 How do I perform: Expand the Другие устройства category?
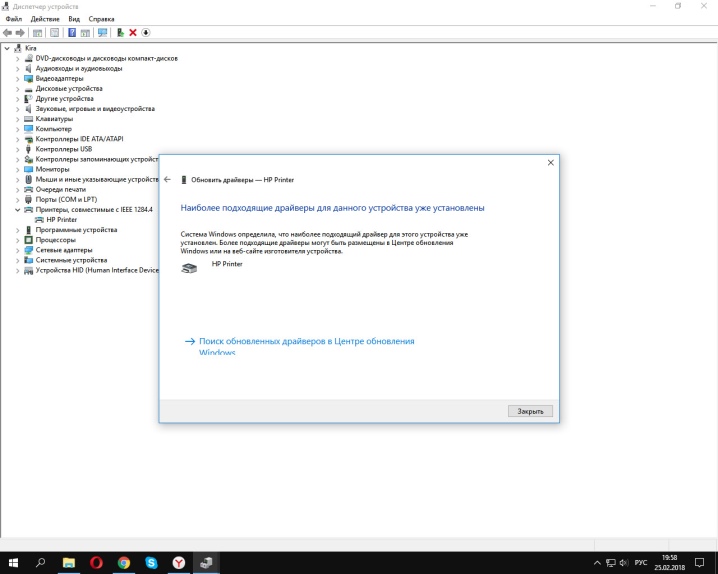click(x=17, y=99)
